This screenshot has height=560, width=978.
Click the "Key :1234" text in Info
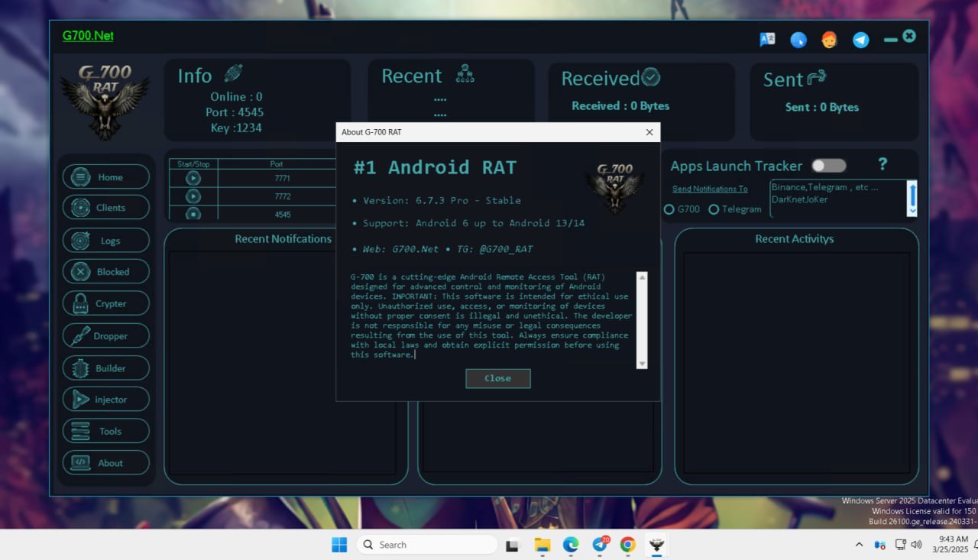pyautogui.click(x=236, y=128)
